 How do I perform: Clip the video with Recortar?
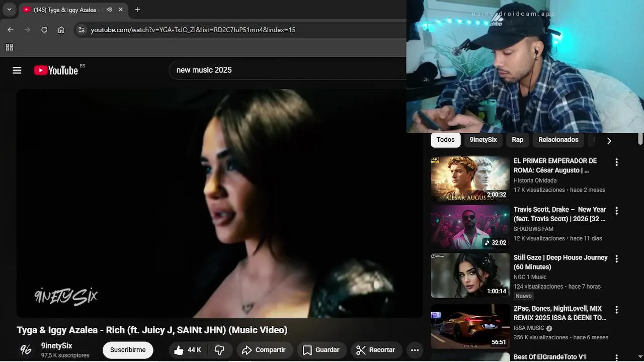tap(375, 350)
